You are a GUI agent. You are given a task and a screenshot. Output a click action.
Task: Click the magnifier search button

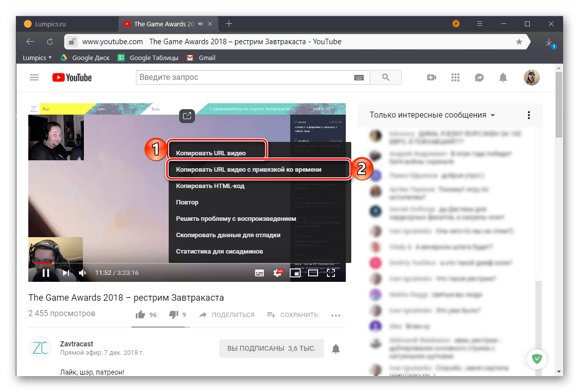[x=386, y=77]
